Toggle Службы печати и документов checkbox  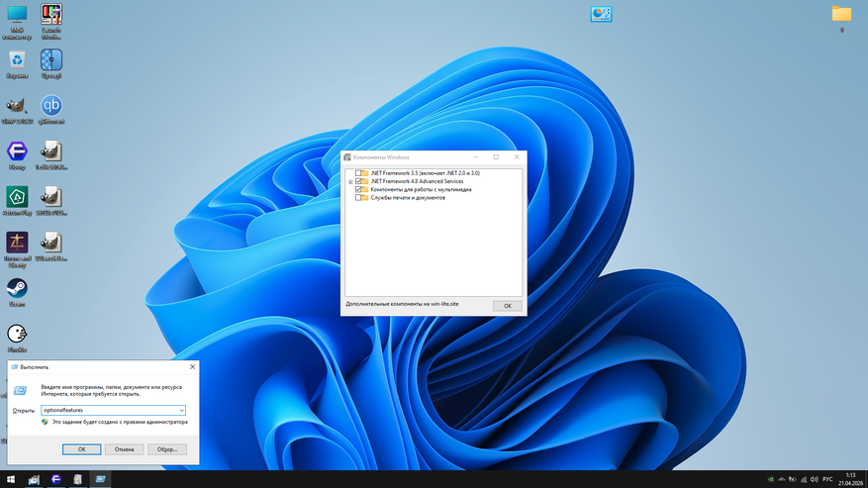click(358, 198)
